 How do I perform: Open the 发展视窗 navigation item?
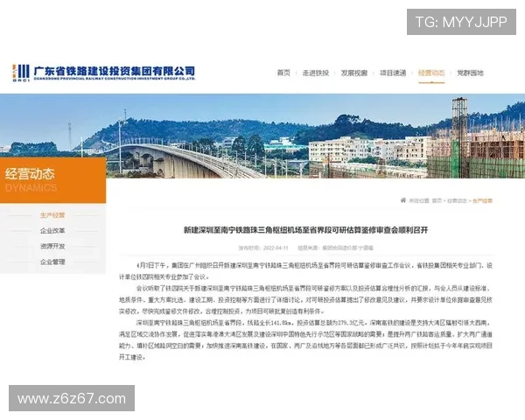(354, 73)
